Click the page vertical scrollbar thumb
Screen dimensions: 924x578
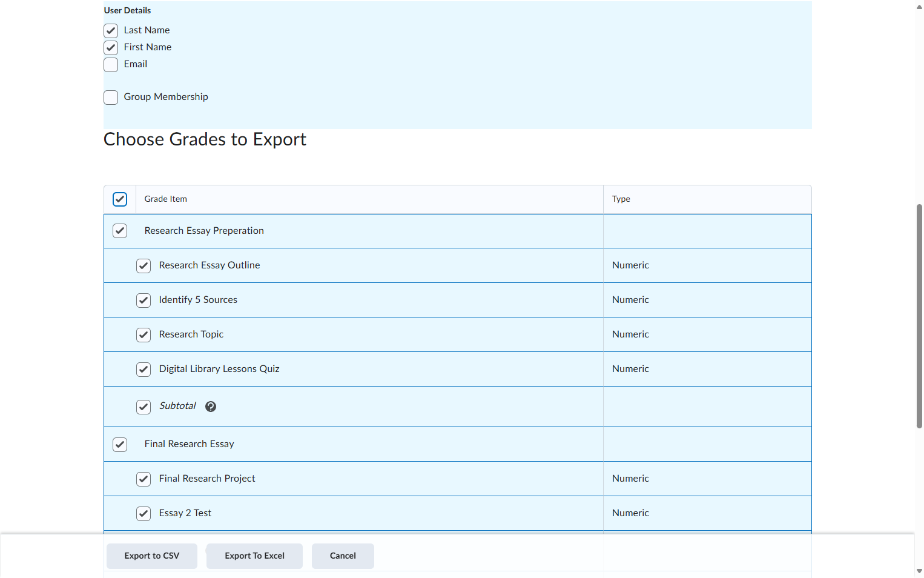tap(919, 316)
